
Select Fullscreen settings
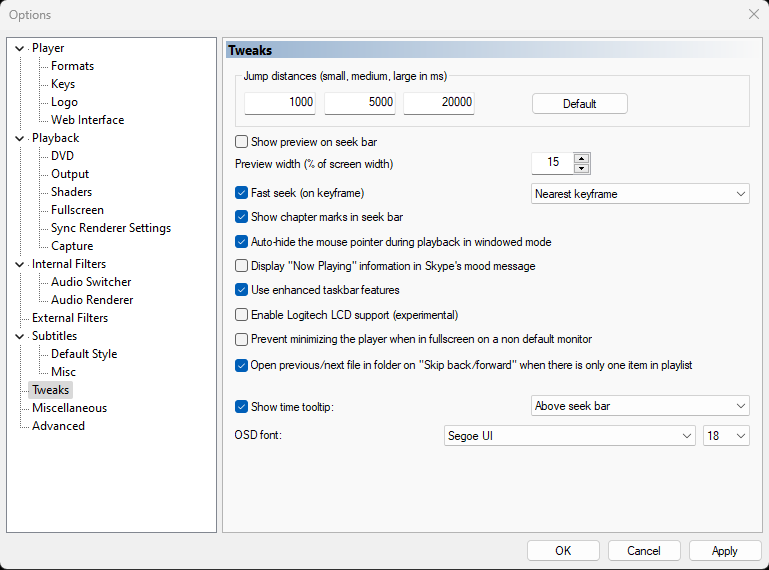tap(77, 210)
